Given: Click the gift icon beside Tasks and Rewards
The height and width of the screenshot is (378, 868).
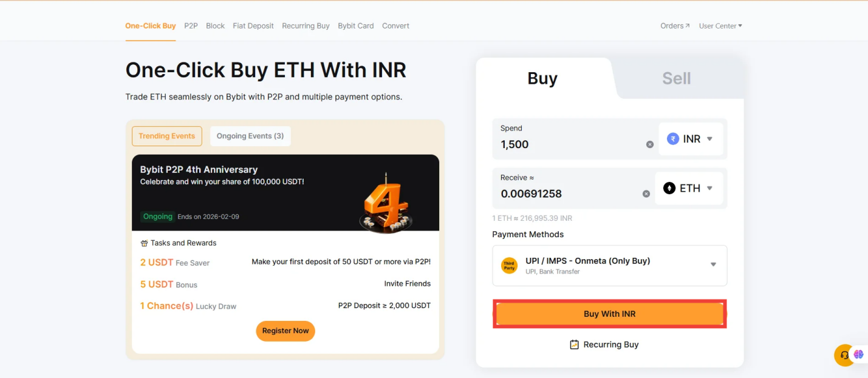Looking at the screenshot, I should 144,243.
